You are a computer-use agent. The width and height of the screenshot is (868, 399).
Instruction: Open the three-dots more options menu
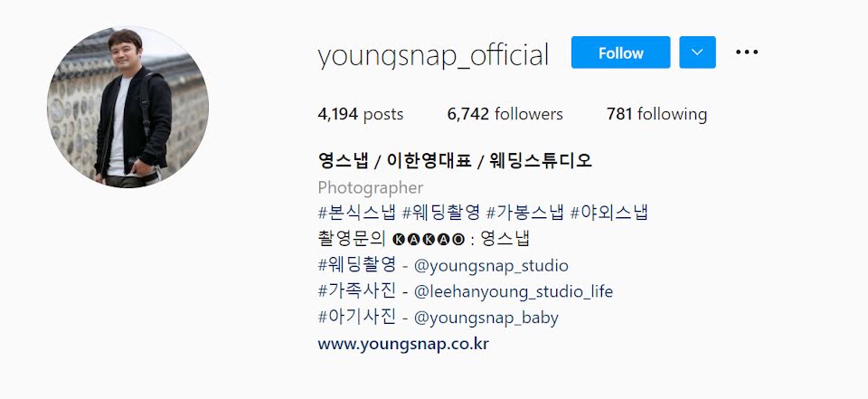click(746, 52)
